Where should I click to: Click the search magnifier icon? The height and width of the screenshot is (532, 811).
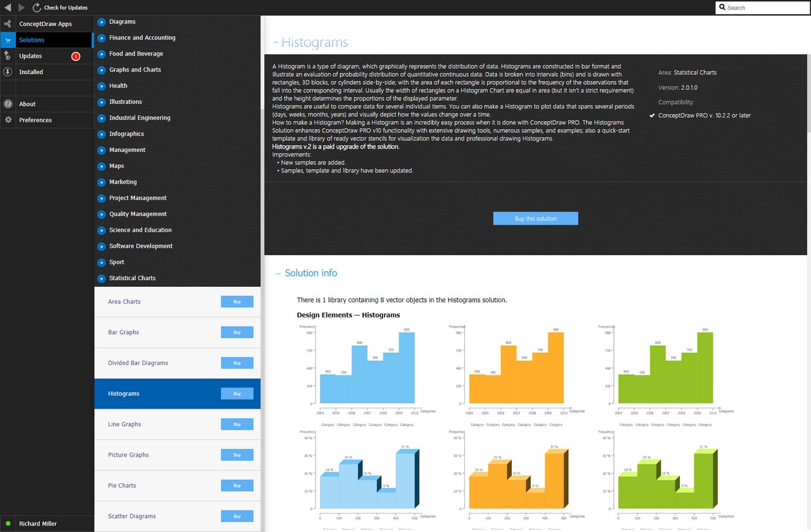click(x=722, y=8)
